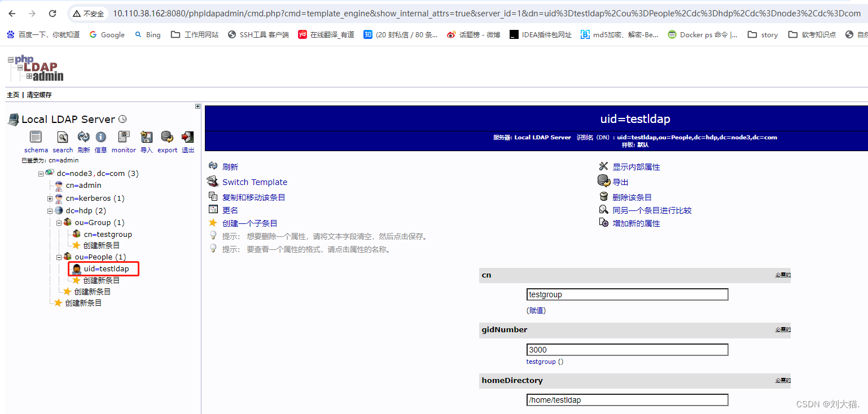Viewport: 868px width, 414px height.
Task: Click the 清空缓存 menu link
Action: click(39, 95)
